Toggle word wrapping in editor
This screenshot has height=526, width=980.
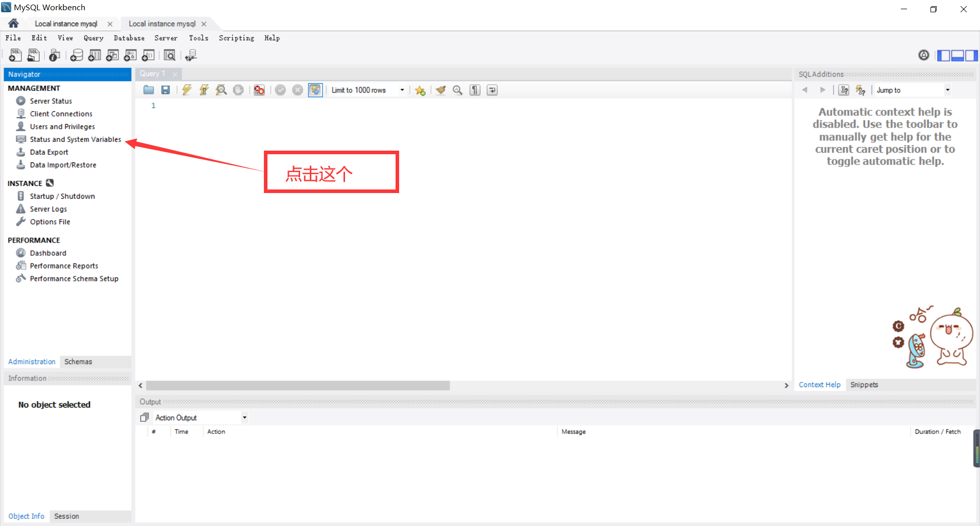pos(492,90)
